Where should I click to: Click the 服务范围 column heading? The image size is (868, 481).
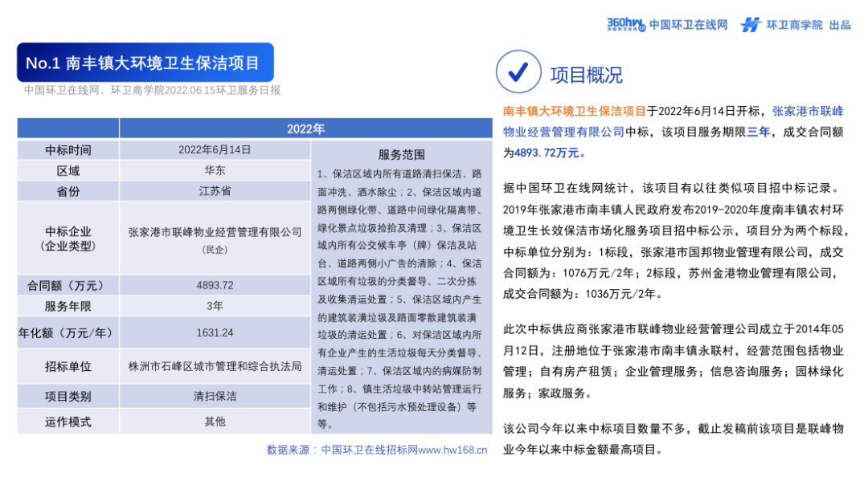pyautogui.click(x=402, y=155)
